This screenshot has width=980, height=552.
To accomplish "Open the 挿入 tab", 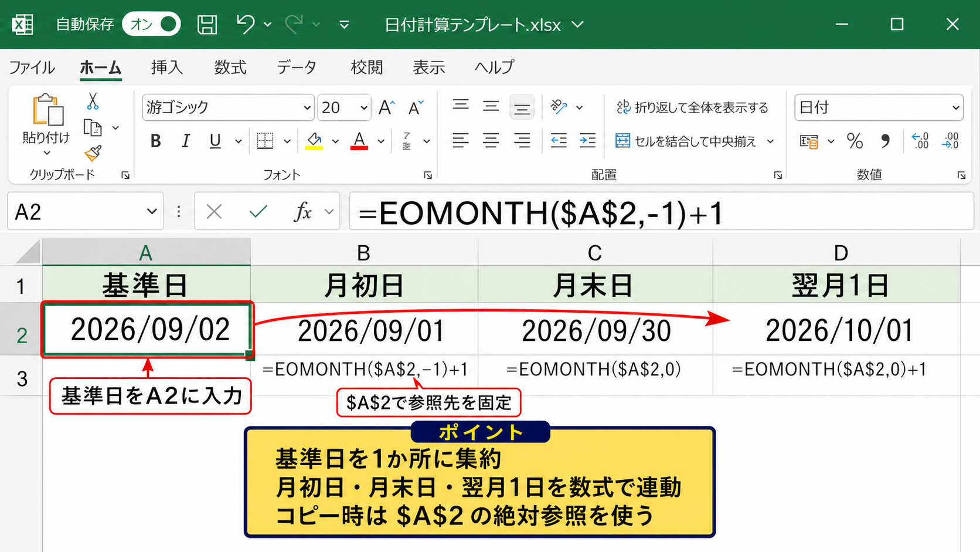I will 167,67.
